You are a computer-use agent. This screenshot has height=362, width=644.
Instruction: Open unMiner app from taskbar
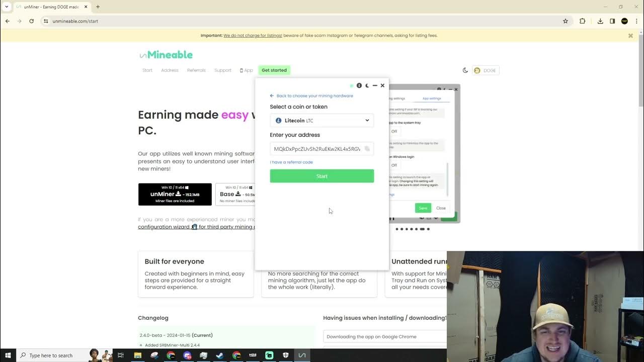[x=302, y=355]
